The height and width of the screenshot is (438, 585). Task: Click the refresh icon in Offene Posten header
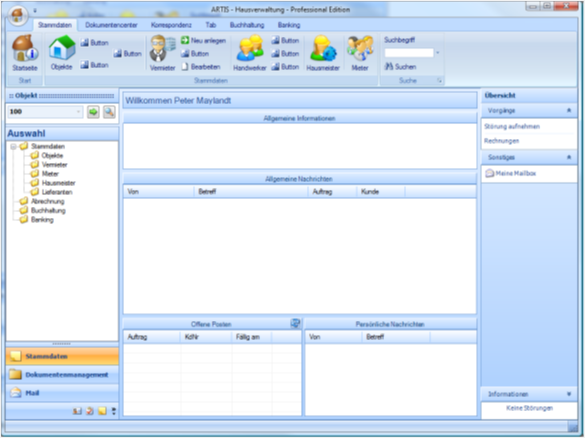tap(295, 323)
